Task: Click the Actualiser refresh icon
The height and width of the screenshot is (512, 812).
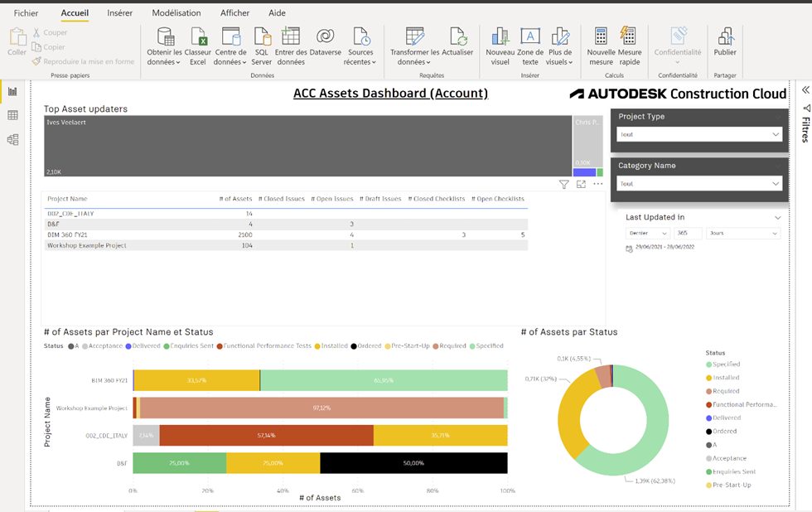Action: (457, 36)
